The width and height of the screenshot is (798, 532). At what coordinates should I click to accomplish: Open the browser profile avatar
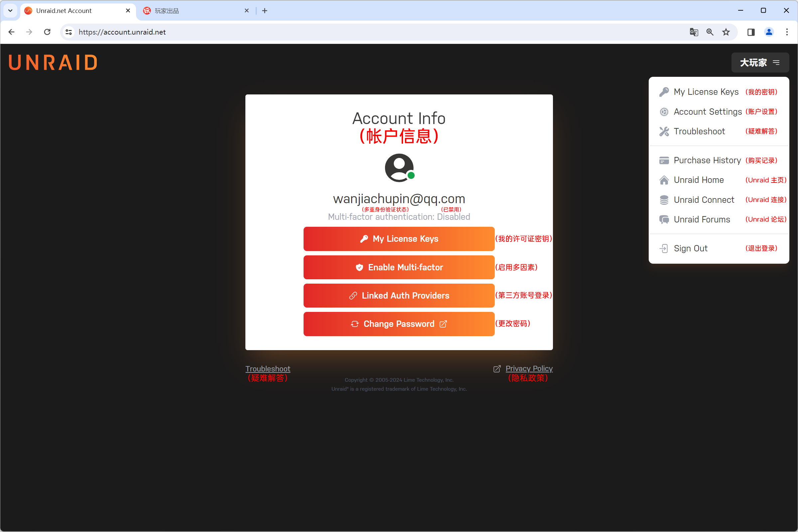coord(769,32)
